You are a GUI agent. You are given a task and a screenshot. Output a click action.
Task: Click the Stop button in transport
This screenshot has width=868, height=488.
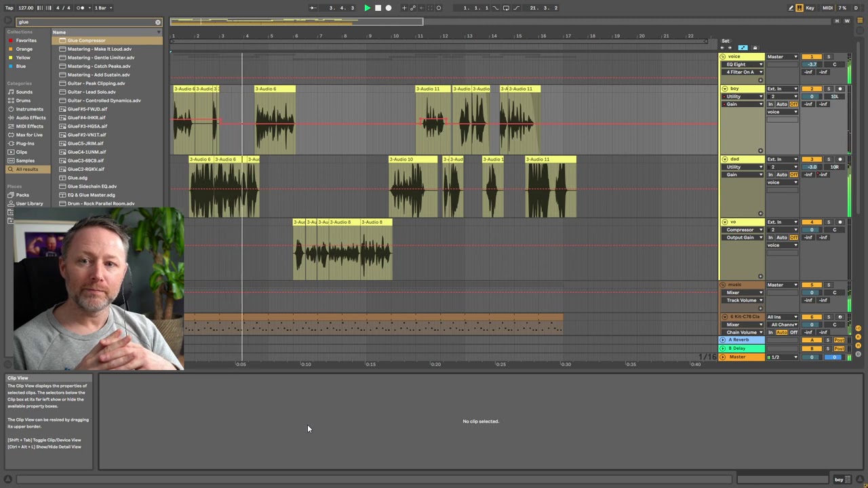pyautogui.click(x=378, y=8)
